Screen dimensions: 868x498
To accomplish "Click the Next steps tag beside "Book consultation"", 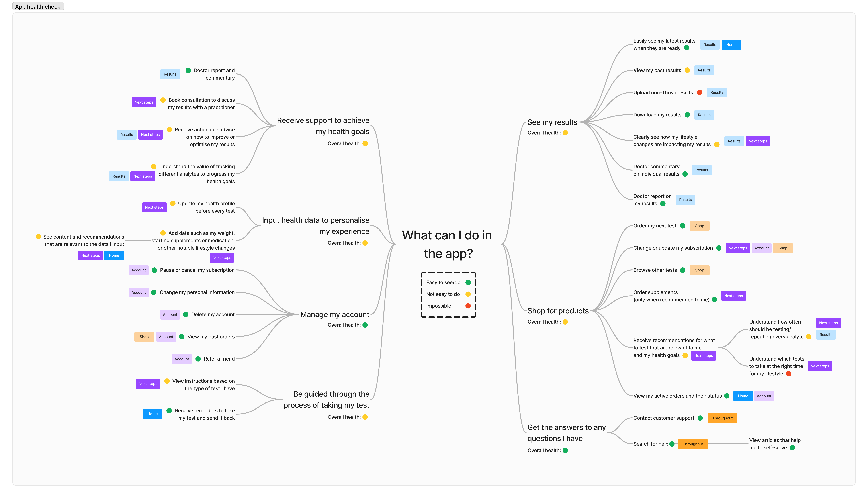I will tap(144, 102).
